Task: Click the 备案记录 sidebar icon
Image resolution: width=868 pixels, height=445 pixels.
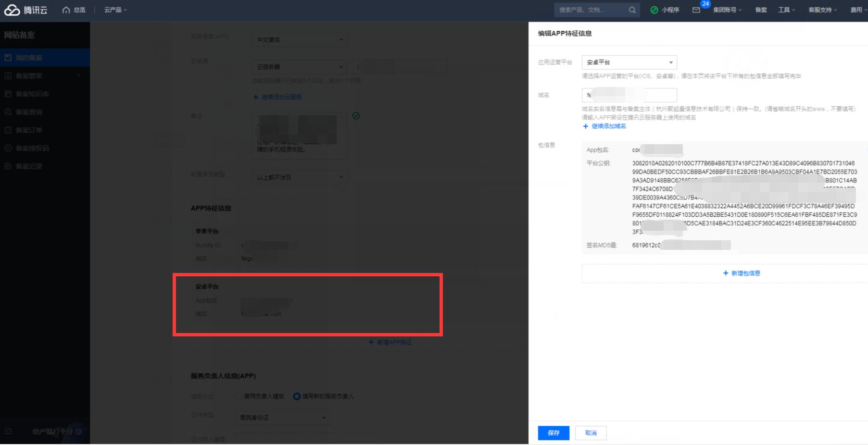Action: tap(8, 166)
